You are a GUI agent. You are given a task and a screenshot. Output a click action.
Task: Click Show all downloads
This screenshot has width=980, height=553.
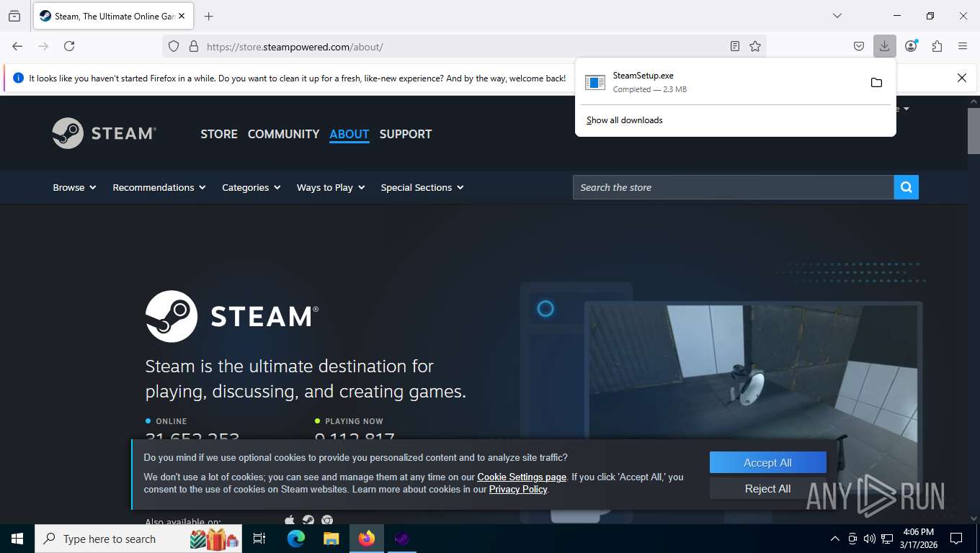[x=625, y=120]
